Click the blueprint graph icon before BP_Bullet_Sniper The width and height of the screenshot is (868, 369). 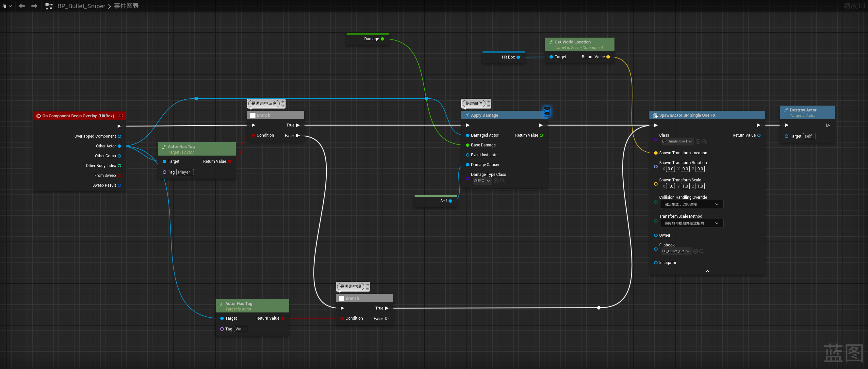tap(49, 6)
